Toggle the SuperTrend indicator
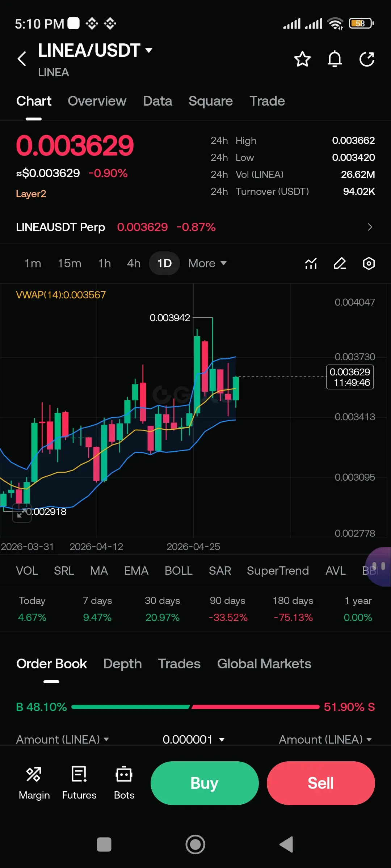Image resolution: width=391 pixels, height=868 pixels. [x=278, y=571]
